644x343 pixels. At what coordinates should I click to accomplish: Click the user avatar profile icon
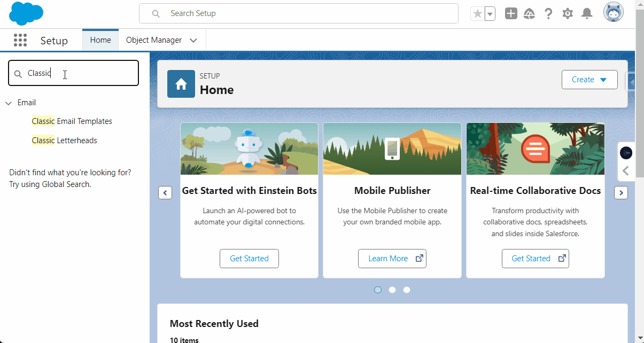point(613,12)
